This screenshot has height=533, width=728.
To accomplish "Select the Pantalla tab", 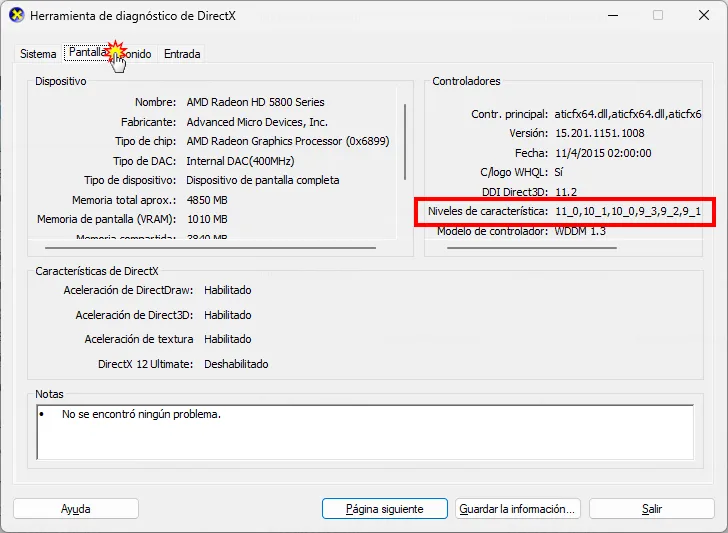I will pos(88,52).
